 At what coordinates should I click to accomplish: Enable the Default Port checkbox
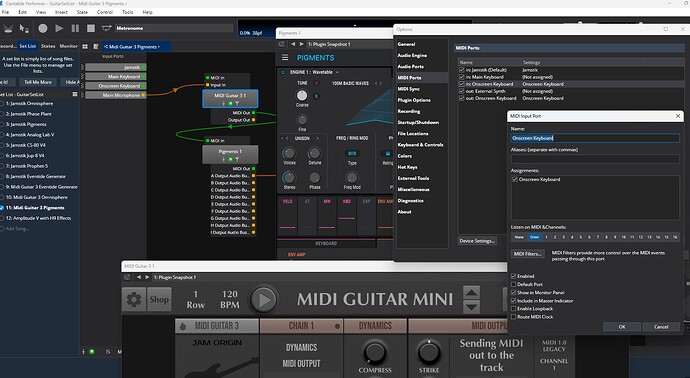click(x=514, y=284)
